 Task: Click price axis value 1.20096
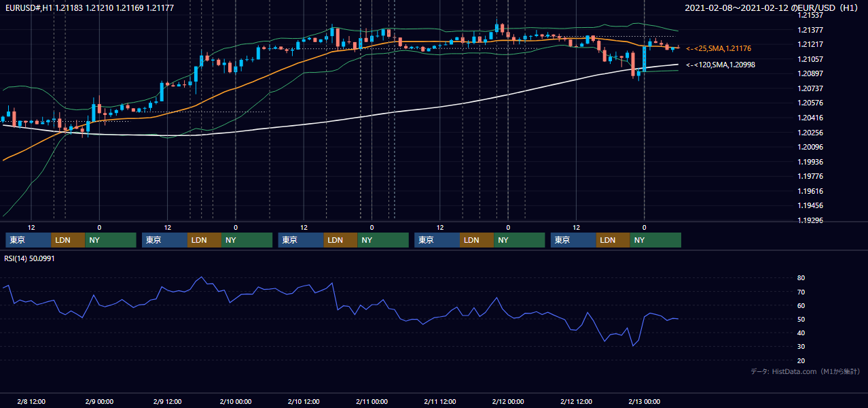coord(809,147)
